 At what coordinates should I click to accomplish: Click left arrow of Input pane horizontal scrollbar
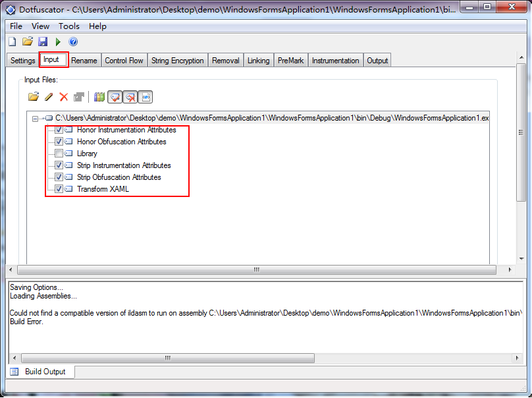[x=11, y=270]
